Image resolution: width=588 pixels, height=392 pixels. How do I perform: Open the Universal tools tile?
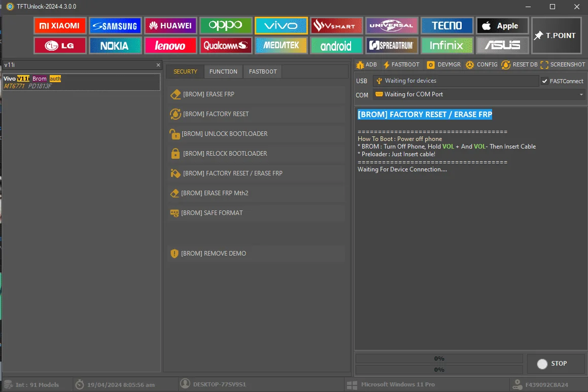click(x=391, y=25)
